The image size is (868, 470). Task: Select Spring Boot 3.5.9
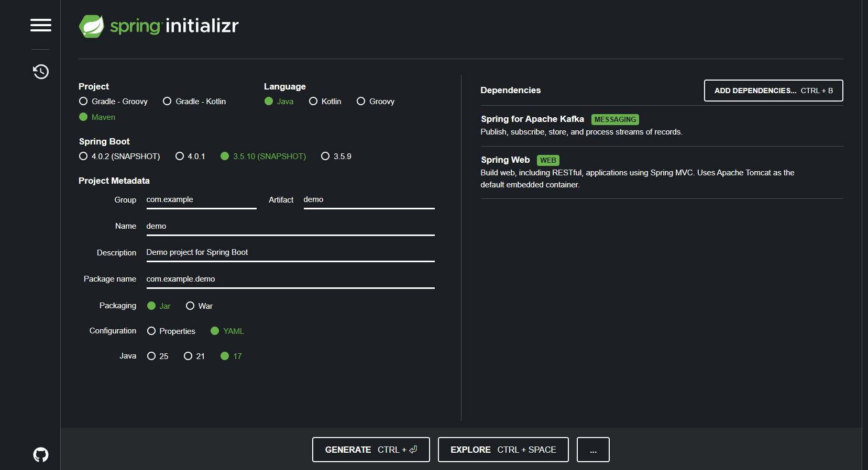(x=336, y=156)
